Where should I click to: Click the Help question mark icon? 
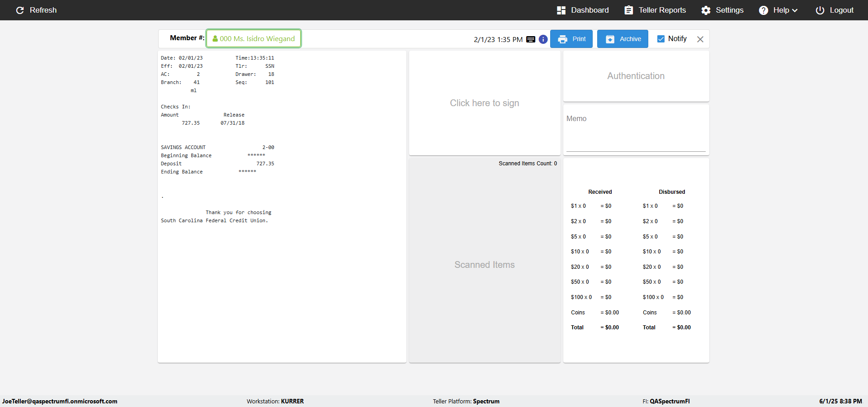pyautogui.click(x=763, y=10)
